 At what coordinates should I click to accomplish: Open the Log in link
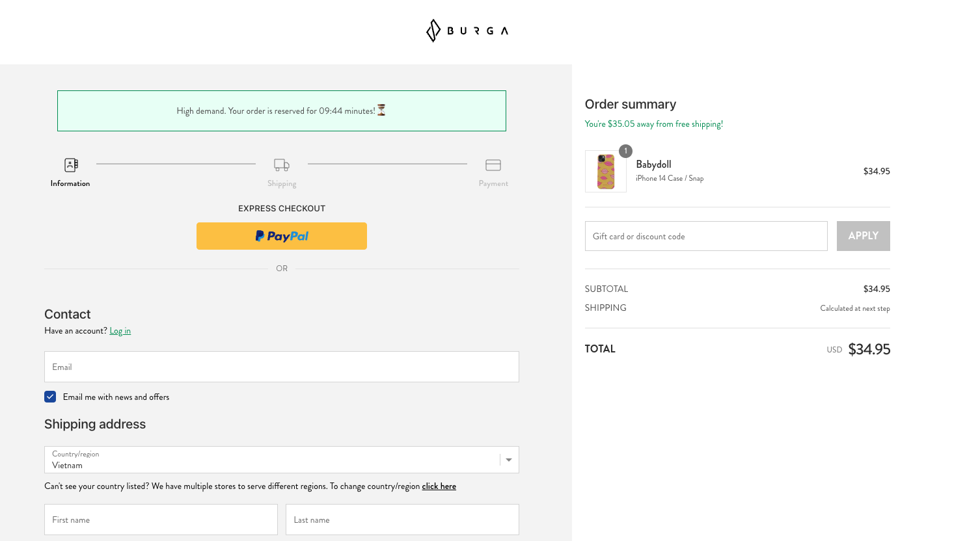coord(120,331)
